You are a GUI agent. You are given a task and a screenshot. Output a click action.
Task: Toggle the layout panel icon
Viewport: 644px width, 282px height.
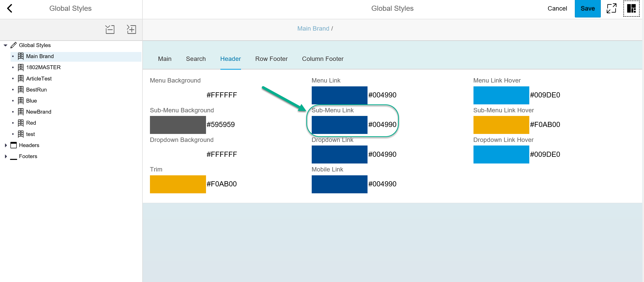(x=631, y=8)
